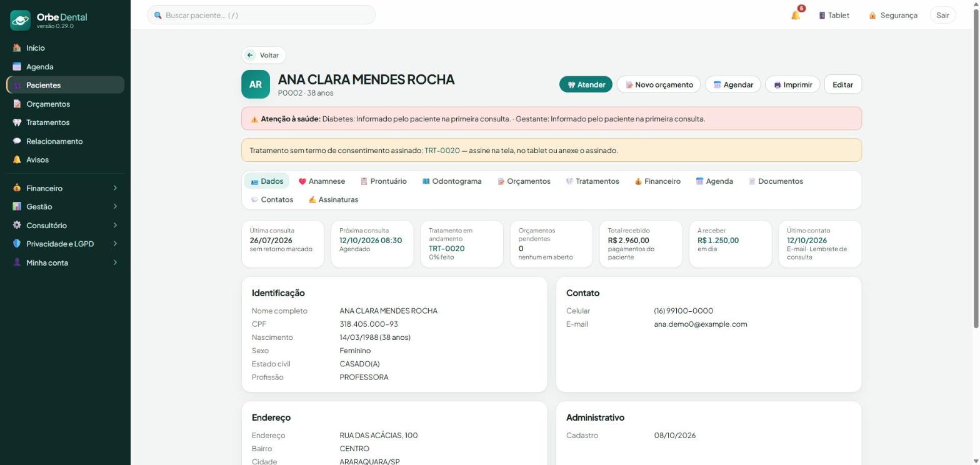Print patient record with Imprimir

pos(792,84)
